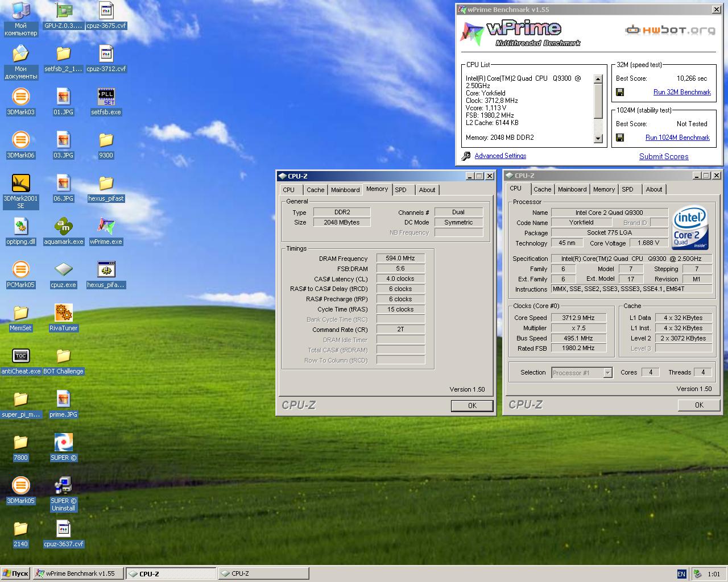This screenshot has height=582, width=728.
Task: Click the EN language indicator in tray
Action: coord(681,574)
